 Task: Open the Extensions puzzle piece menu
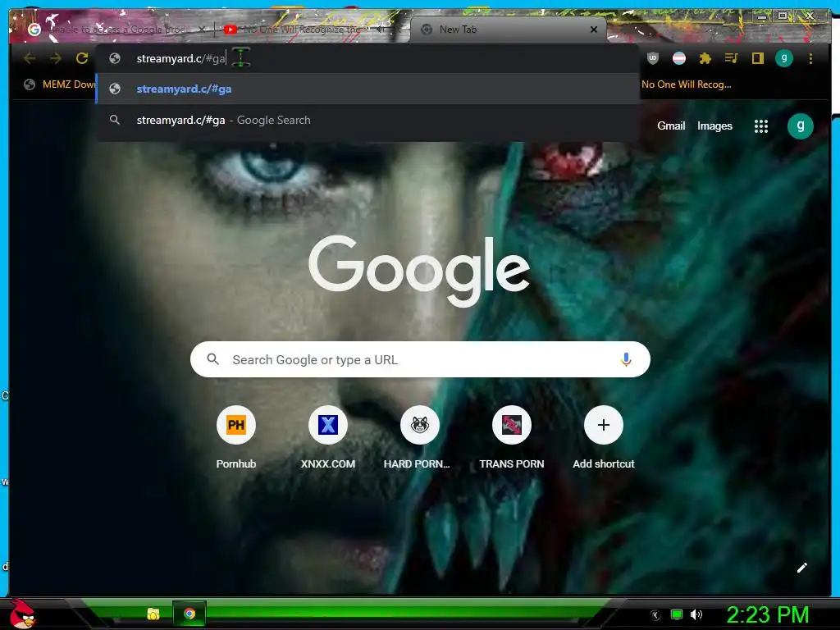click(x=705, y=58)
